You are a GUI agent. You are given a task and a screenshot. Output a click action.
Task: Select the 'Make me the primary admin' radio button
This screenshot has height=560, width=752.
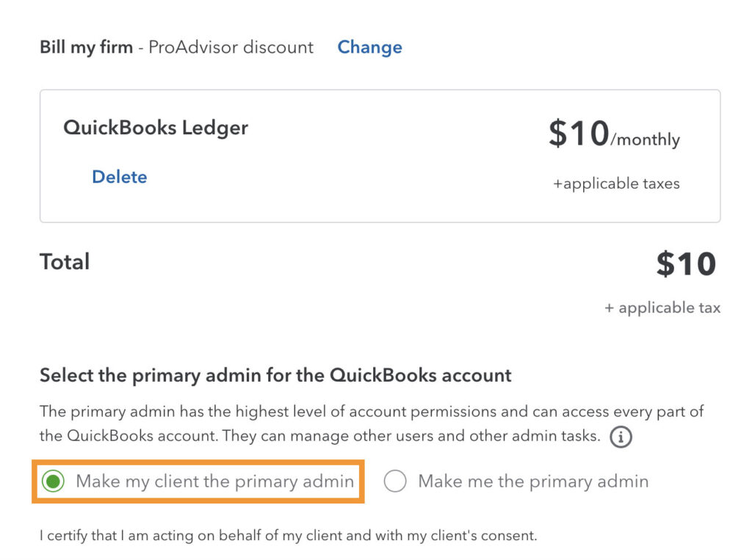point(395,481)
